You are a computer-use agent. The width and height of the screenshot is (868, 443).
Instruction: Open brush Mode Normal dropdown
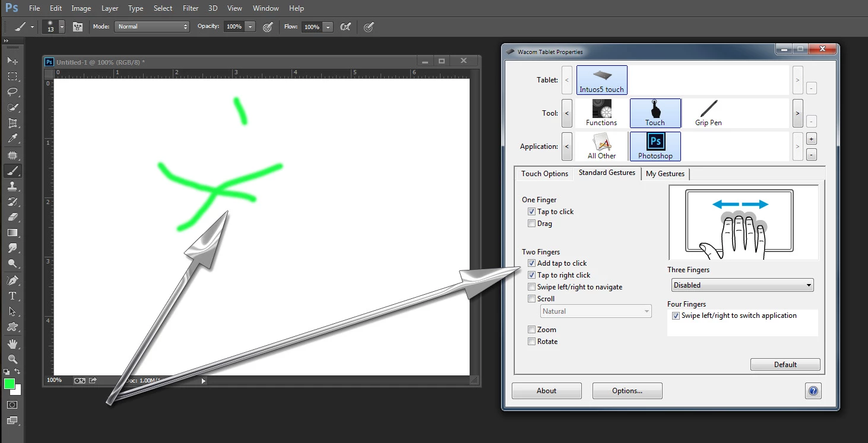tap(152, 27)
